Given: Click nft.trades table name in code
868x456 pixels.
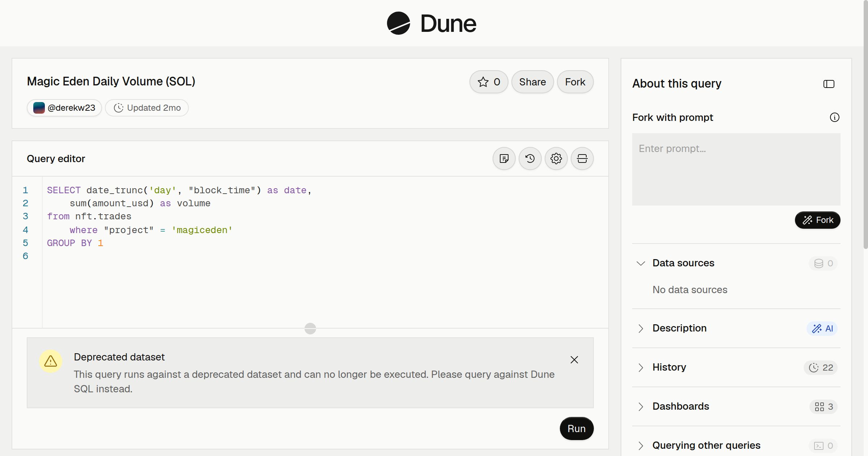Looking at the screenshot, I should (103, 216).
